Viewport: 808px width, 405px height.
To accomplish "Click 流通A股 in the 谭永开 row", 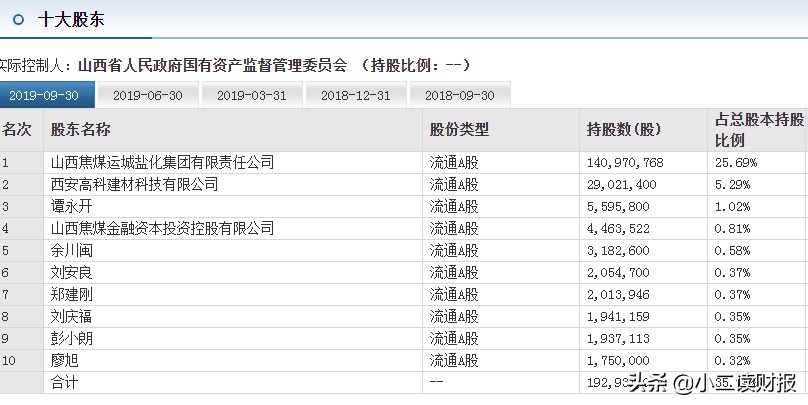I will [454, 207].
